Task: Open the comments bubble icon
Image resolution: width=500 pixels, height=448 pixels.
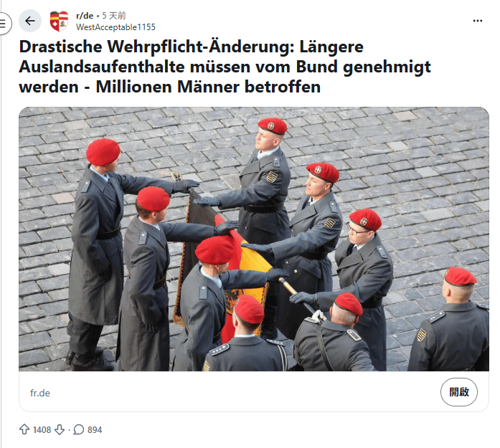Action: point(79,429)
